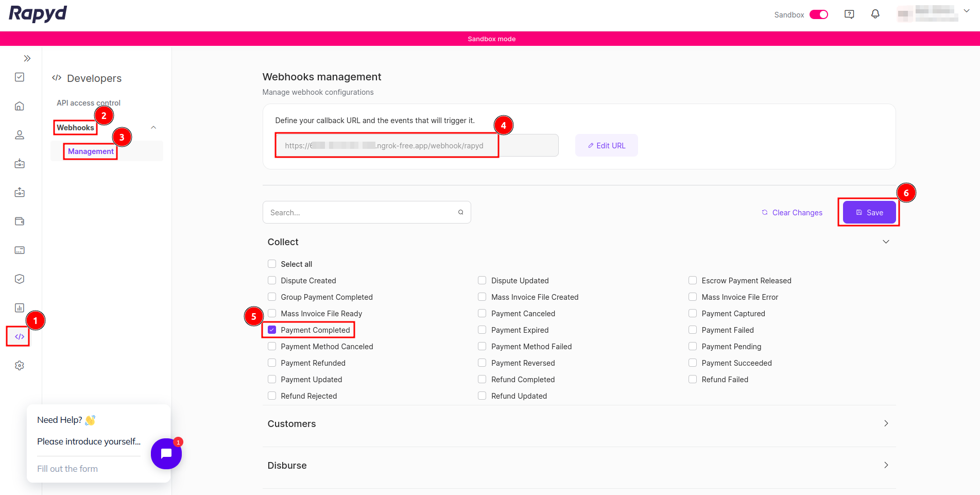Open the chat bubble help widget
This screenshot has width=980, height=495.
pos(166,454)
